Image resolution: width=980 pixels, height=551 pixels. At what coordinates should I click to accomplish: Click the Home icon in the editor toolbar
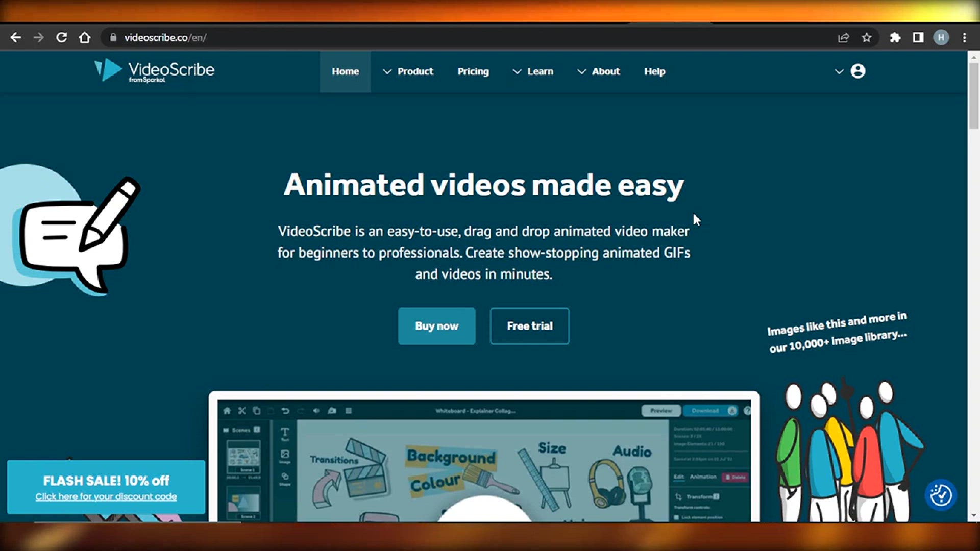pyautogui.click(x=227, y=411)
